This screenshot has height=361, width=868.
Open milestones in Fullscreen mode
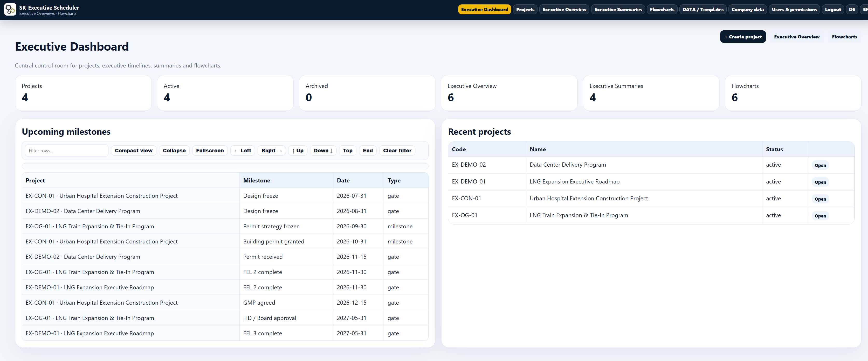click(210, 151)
